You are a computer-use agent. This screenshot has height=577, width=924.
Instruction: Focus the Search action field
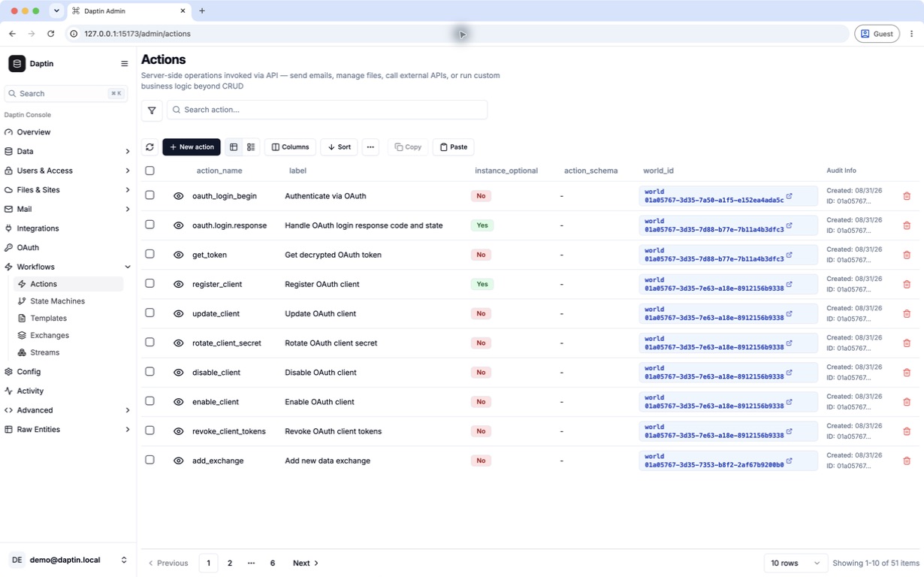coord(327,110)
